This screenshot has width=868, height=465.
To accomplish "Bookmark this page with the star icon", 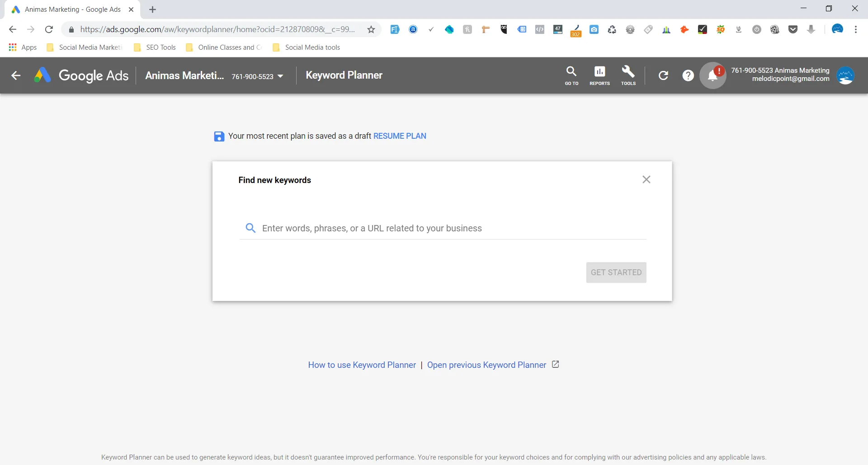I will point(371,29).
